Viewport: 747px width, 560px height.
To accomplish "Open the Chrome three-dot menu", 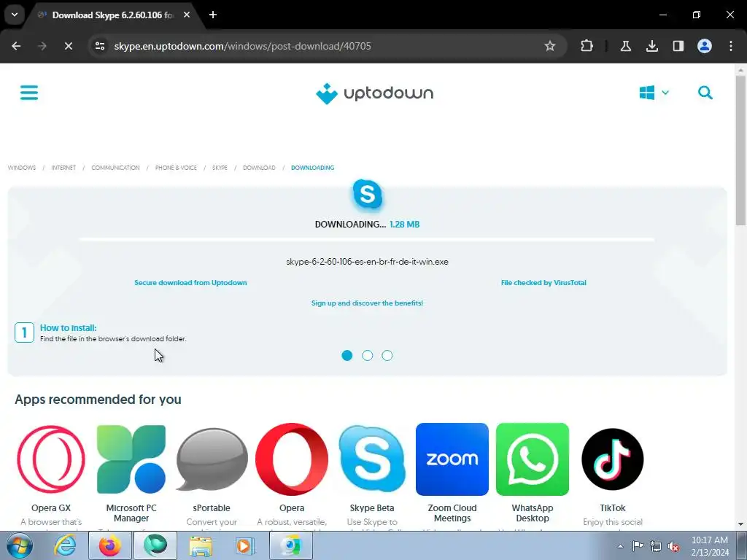I will [x=730, y=46].
